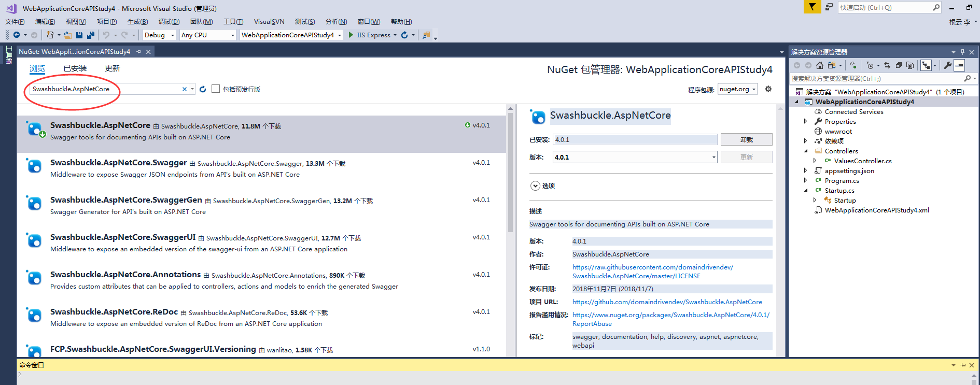This screenshot has height=385, width=980.
Task: Expand the options section chevron
Action: 535,186
